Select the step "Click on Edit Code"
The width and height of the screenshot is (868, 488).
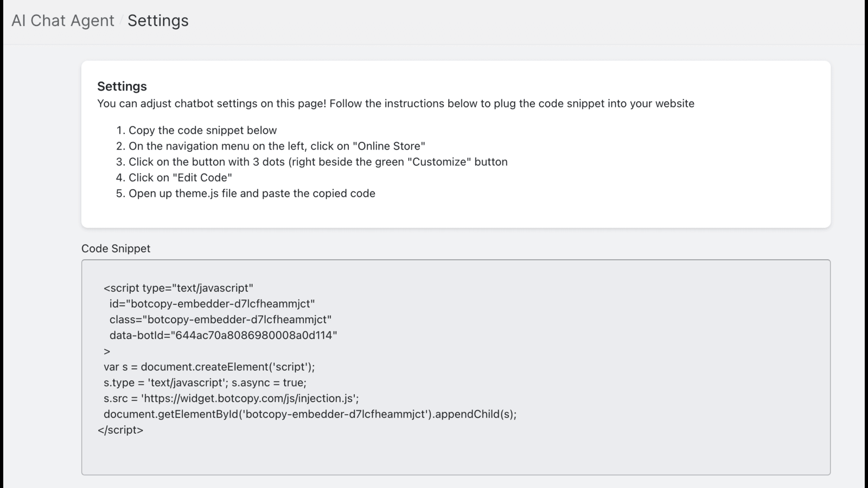pos(180,177)
